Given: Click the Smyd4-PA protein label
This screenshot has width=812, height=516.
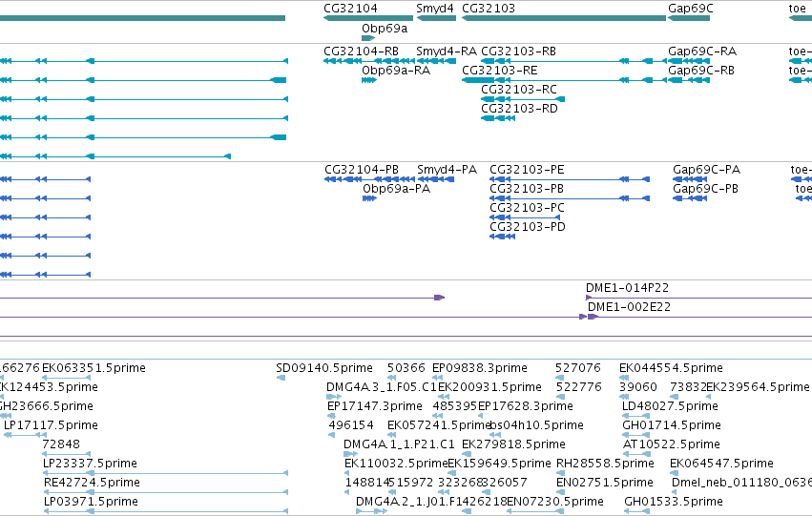Looking at the screenshot, I should click(x=447, y=170).
